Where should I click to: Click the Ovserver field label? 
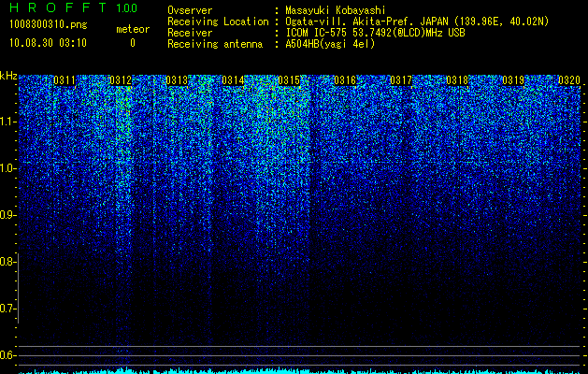190,10
